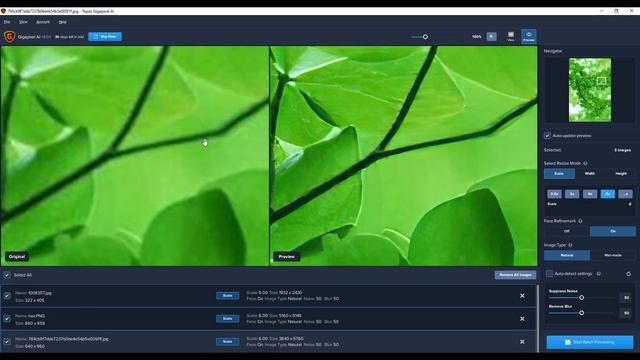Viewport: 640px width, 360px height.
Task: Click the image list vertical scrollbar
Action: (x=538, y=318)
